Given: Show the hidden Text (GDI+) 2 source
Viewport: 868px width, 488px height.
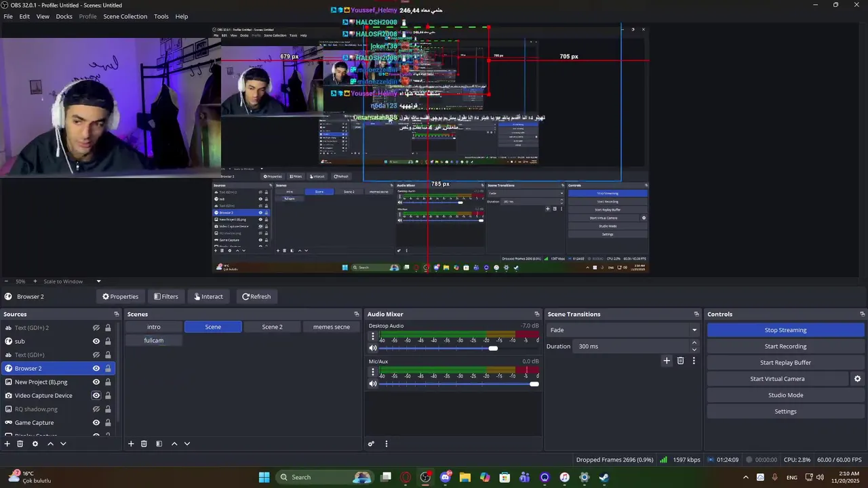Looking at the screenshot, I should (96, 327).
